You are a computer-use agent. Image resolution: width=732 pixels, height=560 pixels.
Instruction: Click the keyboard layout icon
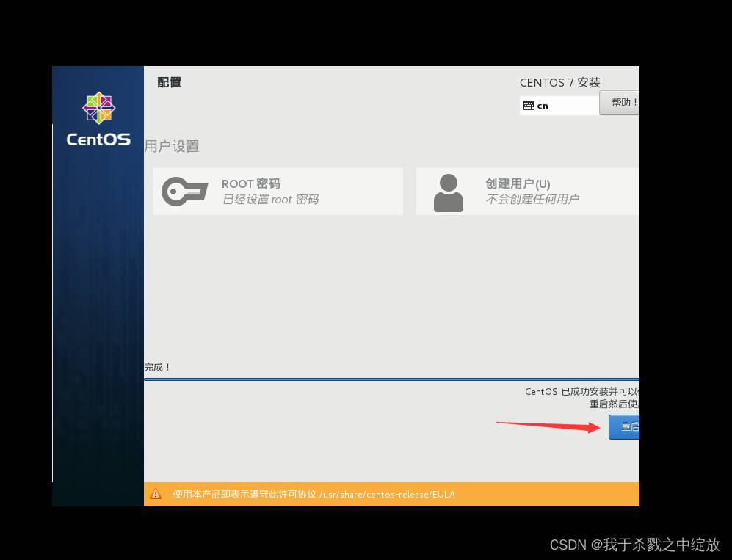[x=528, y=106]
